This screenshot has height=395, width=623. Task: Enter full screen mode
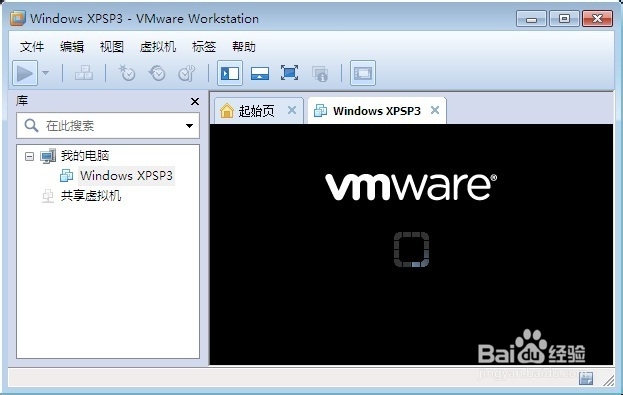coord(290,73)
